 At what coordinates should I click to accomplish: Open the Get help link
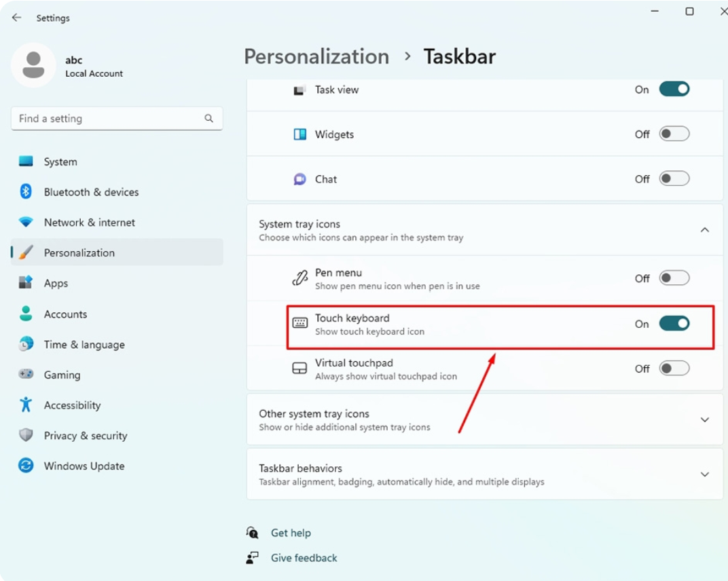click(291, 533)
